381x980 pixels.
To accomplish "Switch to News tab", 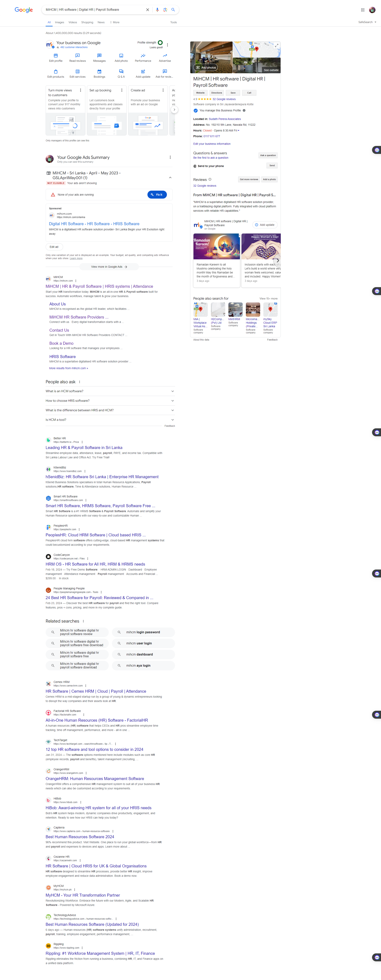I will point(101,22).
